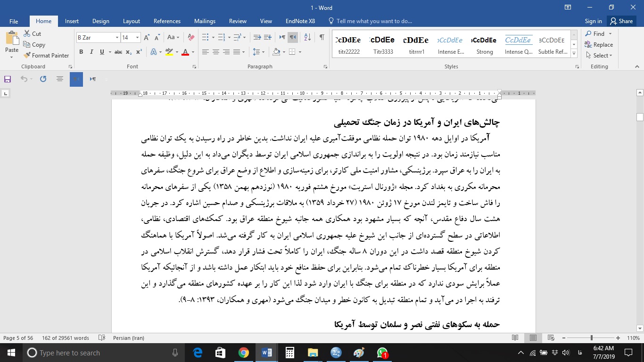
Task: Apply superscript formatting
Action: pos(139,52)
